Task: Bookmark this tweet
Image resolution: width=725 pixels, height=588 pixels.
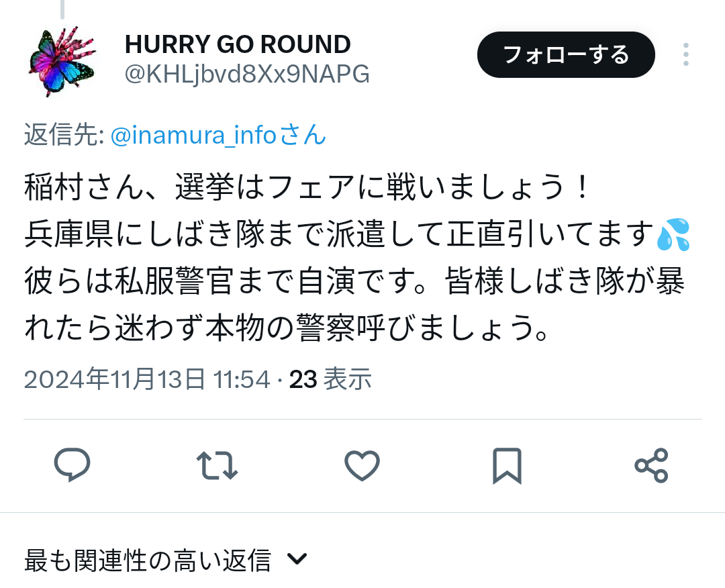Action: (507, 466)
